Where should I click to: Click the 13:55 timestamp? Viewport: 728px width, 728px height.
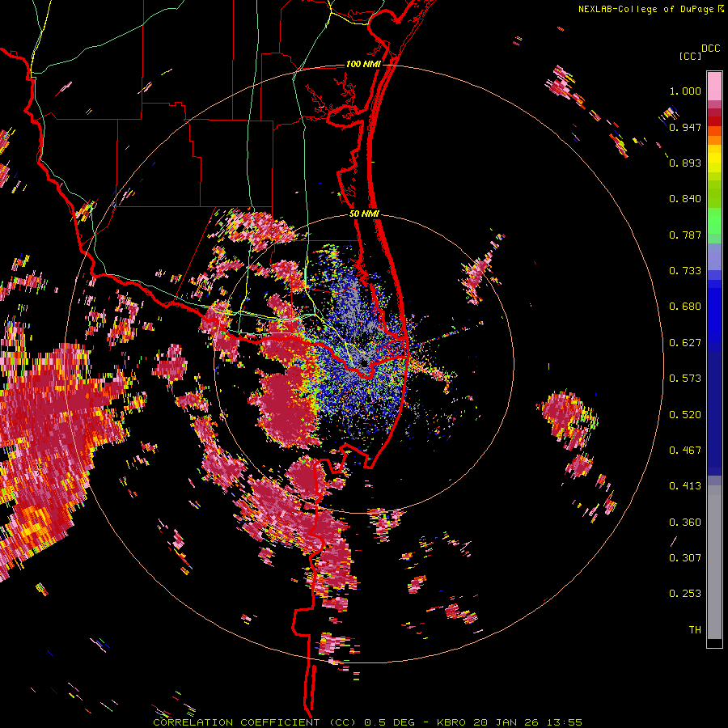point(565,722)
